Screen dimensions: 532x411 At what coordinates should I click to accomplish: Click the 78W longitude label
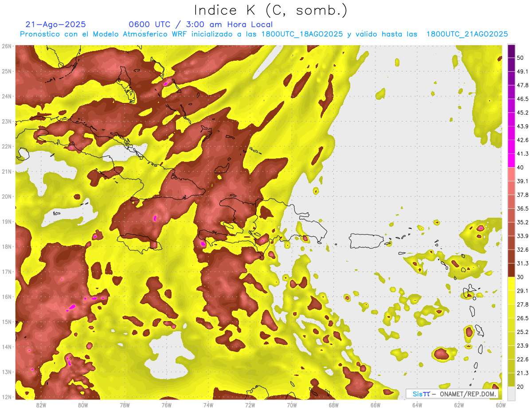click(x=125, y=405)
